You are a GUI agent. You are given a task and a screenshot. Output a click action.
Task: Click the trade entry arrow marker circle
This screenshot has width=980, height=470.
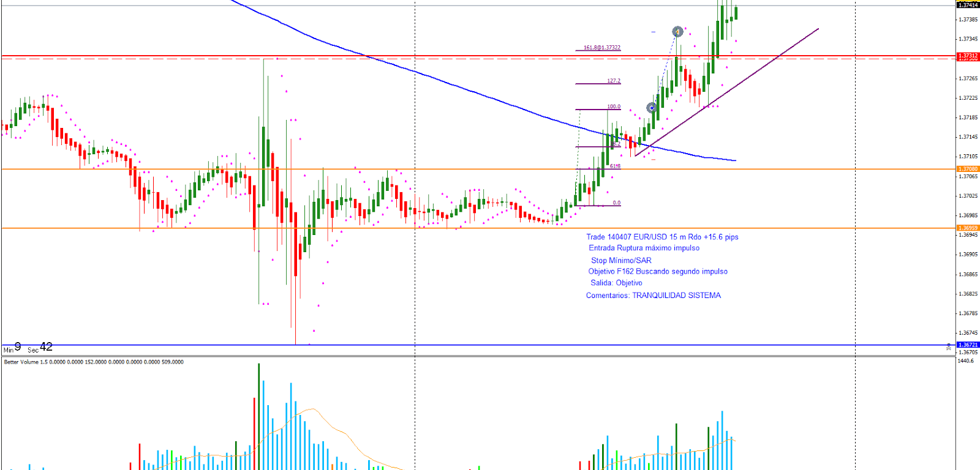pyautogui.click(x=652, y=108)
